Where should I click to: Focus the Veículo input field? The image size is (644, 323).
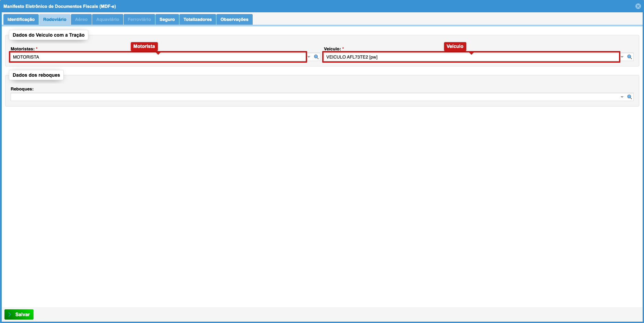click(x=471, y=57)
